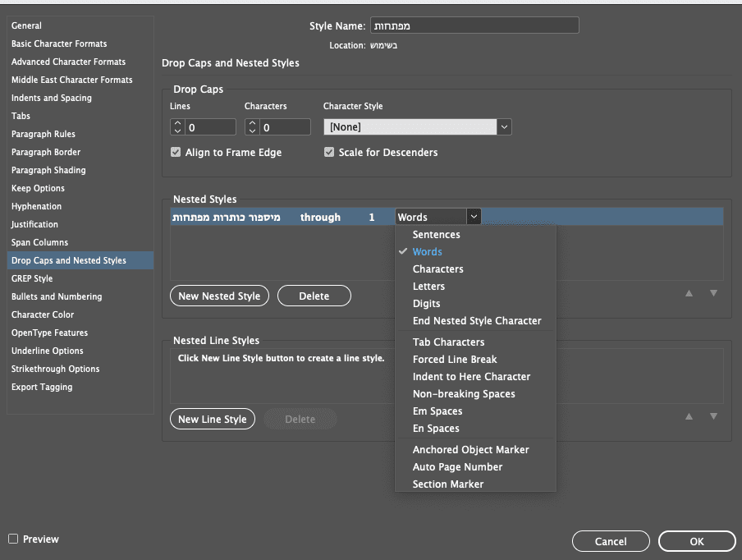Go to Basic Character Formats section
Image resolution: width=742 pixels, height=560 pixels.
(59, 44)
